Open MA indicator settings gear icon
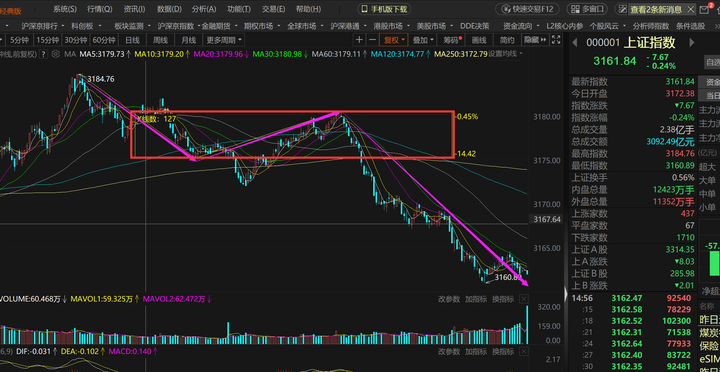The height and width of the screenshot is (372, 720). (x=56, y=54)
